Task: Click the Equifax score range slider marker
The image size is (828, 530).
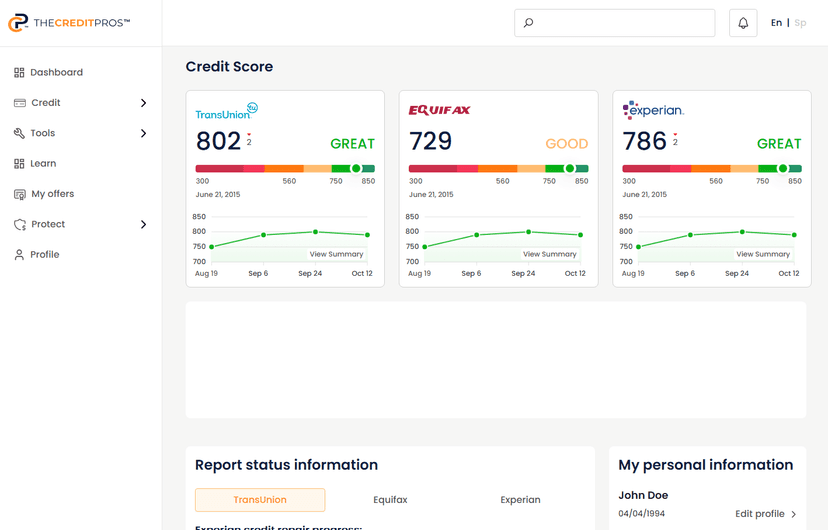Action: click(x=570, y=169)
